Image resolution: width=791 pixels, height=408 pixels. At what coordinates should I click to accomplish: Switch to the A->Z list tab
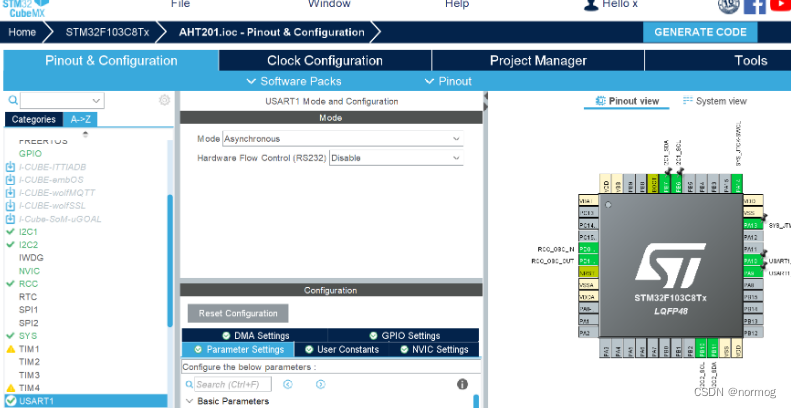coord(80,120)
